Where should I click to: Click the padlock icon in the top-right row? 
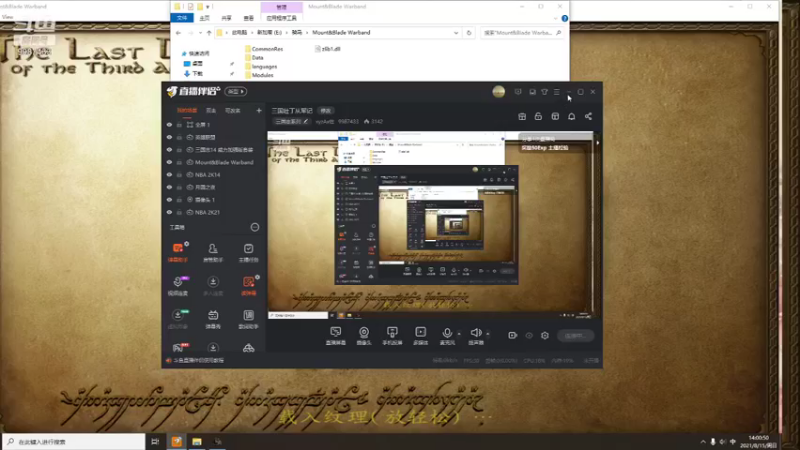coord(538,116)
